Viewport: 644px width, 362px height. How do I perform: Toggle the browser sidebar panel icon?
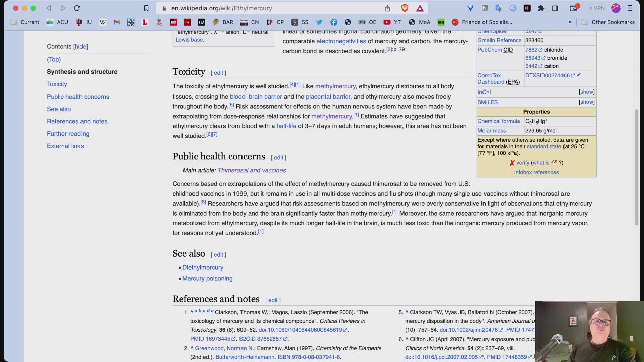(555, 8)
